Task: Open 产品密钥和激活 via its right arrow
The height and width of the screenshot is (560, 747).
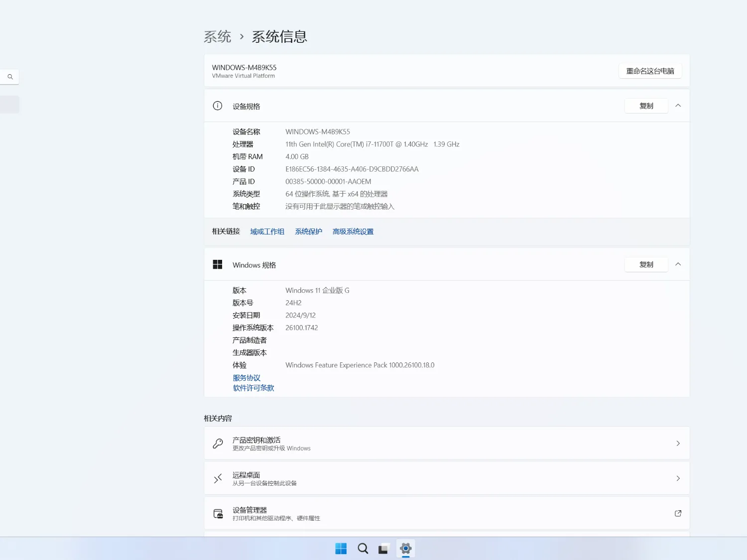Action: click(678, 443)
